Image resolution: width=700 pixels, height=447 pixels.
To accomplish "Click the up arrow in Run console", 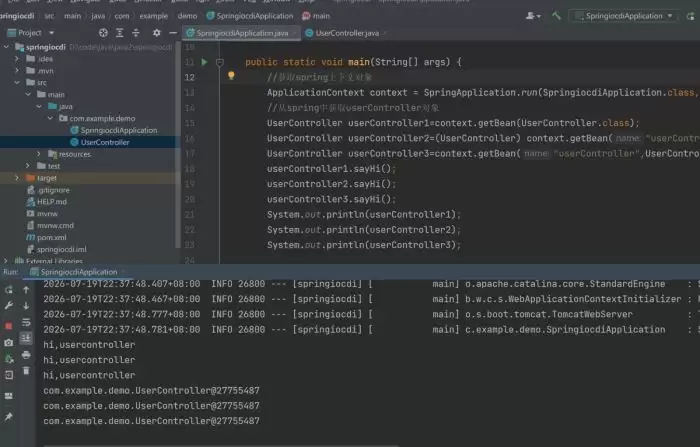I will [26, 290].
